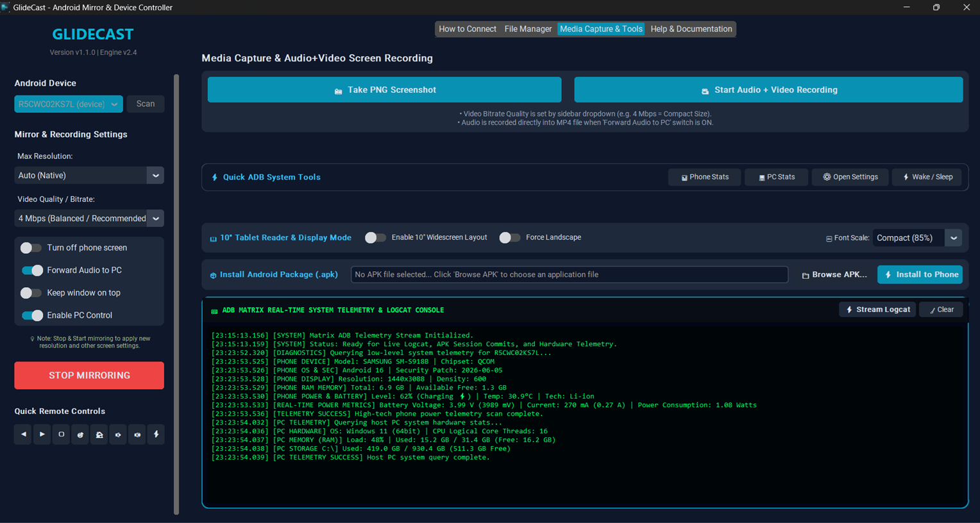
Task: Toggle Turn off phone screen switch
Action: click(x=31, y=248)
